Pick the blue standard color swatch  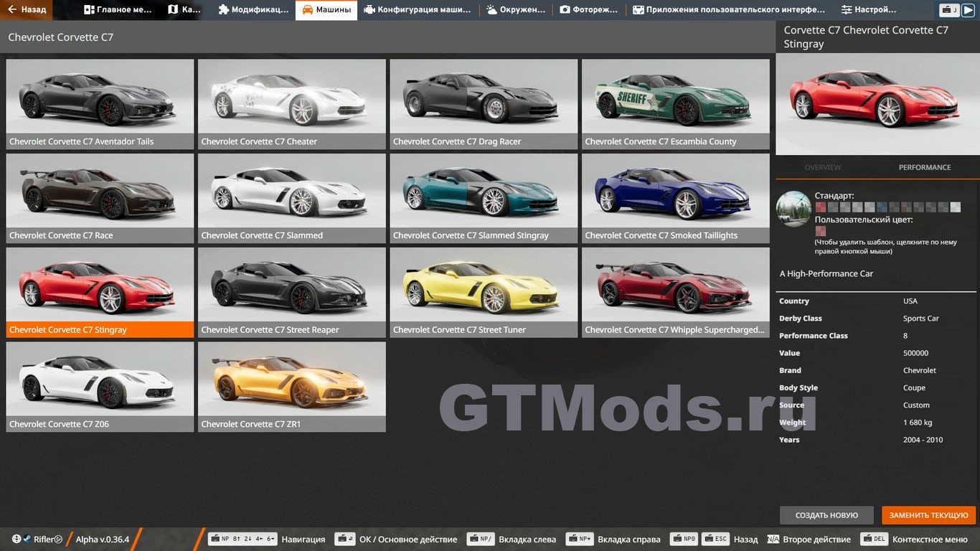point(882,207)
